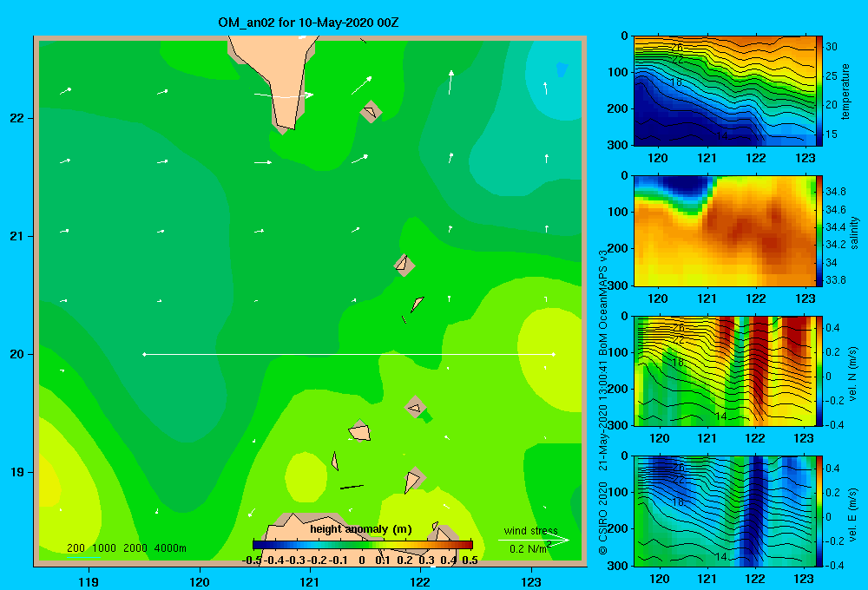Click the '14' contour label in the temperature panel
The width and height of the screenshot is (868, 590).
pos(721,135)
